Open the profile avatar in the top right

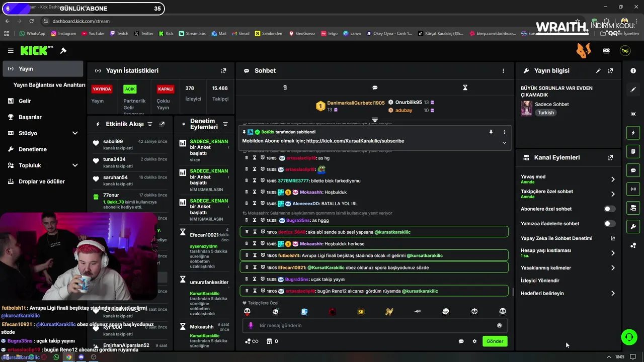(625, 51)
